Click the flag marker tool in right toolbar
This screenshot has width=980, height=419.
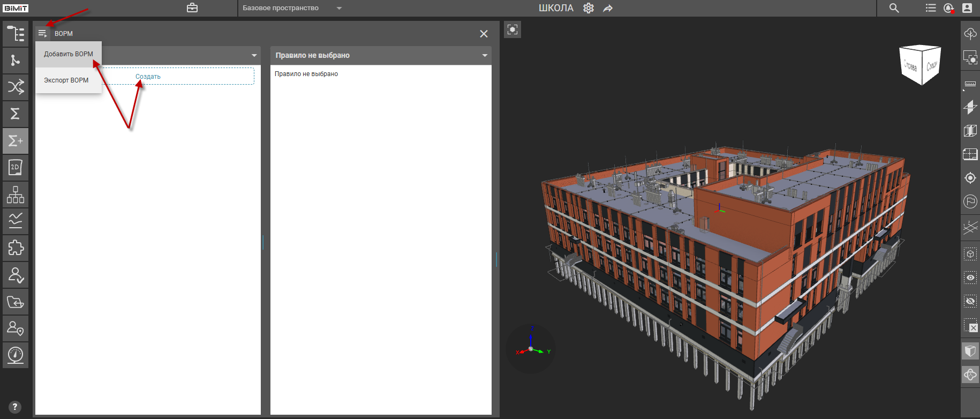pyautogui.click(x=970, y=201)
